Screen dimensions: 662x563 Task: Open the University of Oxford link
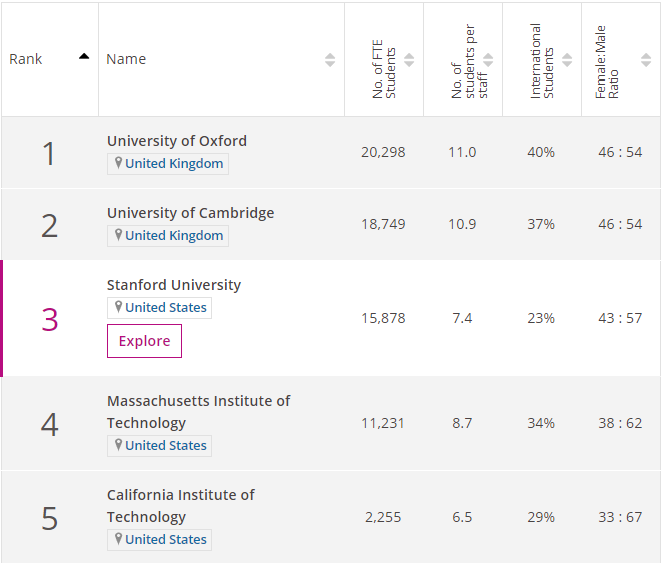coord(177,141)
